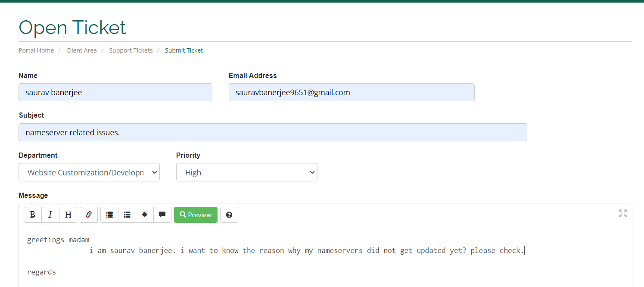Insert an ordered list

pyautogui.click(x=127, y=215)
